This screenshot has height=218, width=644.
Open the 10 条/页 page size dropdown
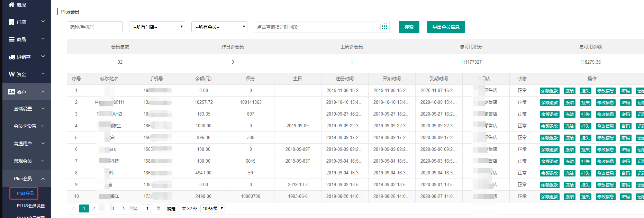213,208
